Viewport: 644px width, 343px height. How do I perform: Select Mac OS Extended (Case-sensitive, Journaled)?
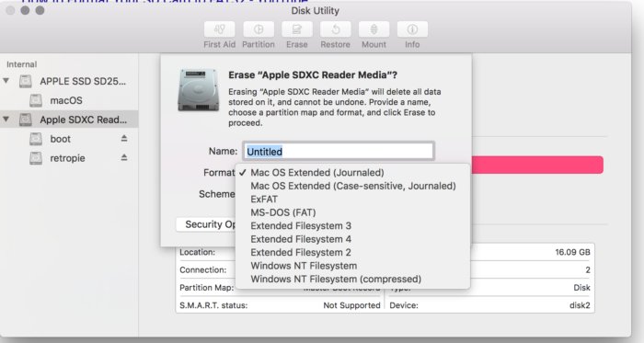(x=352, y=186)
